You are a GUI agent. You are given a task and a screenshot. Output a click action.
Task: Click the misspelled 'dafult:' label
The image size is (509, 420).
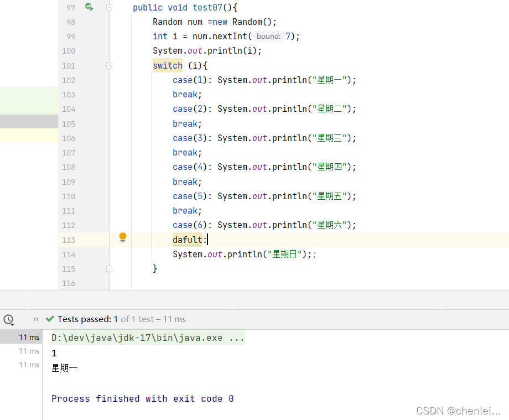(x=190, y=240)
